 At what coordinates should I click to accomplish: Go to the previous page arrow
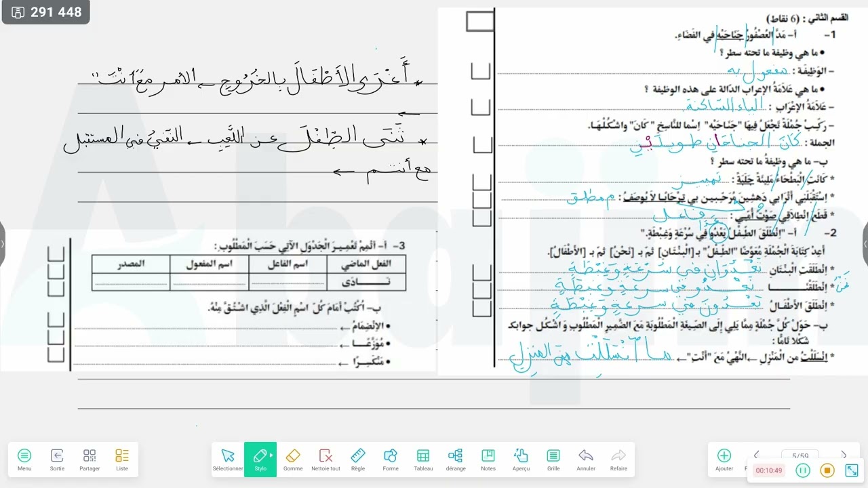[757, 455]
